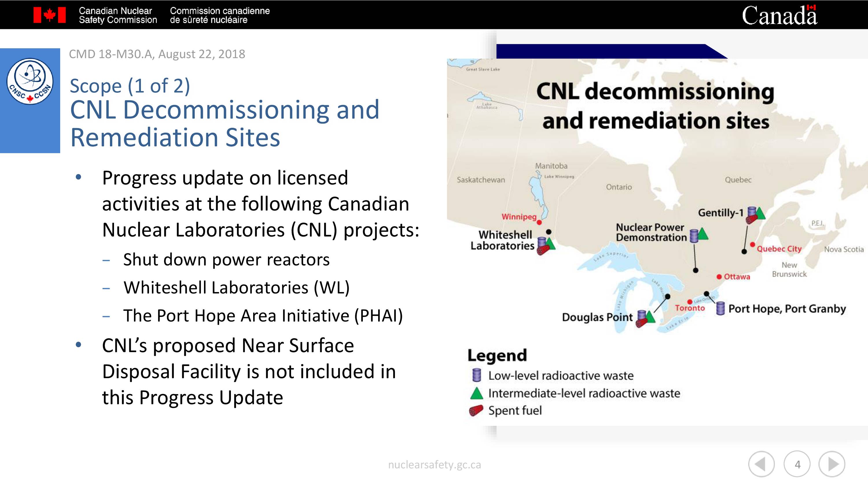Click the 'Shut down power reactors' bullet

click(227, 259)
